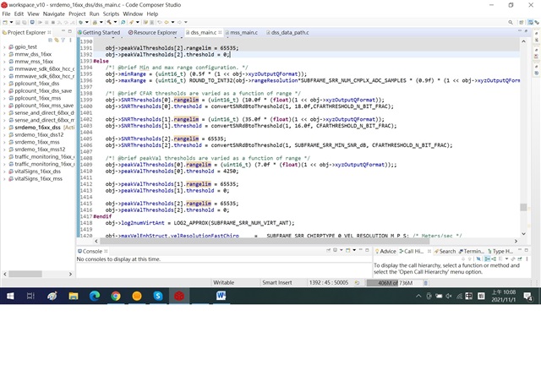Open the Windows Start menu
Image resolution: width=541 pixels, height=392 pixels.
10,296
